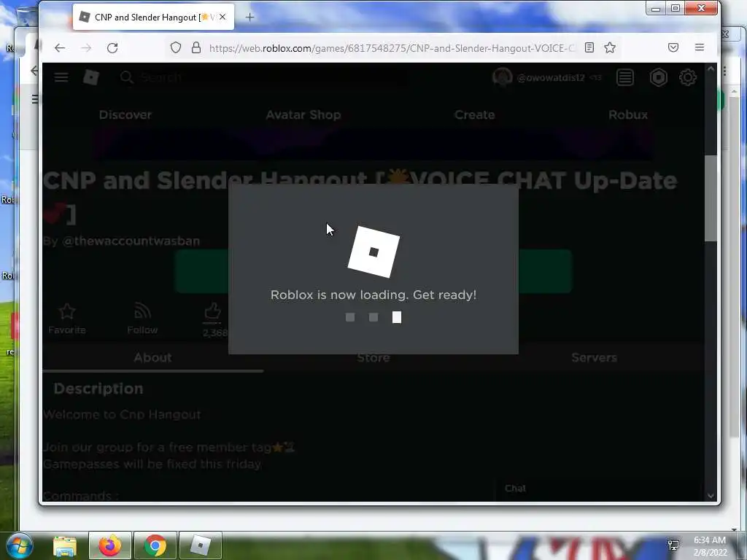747x560 pixels.
Task: Bookmark this page with the star icon
Action: tap(610, 47)
